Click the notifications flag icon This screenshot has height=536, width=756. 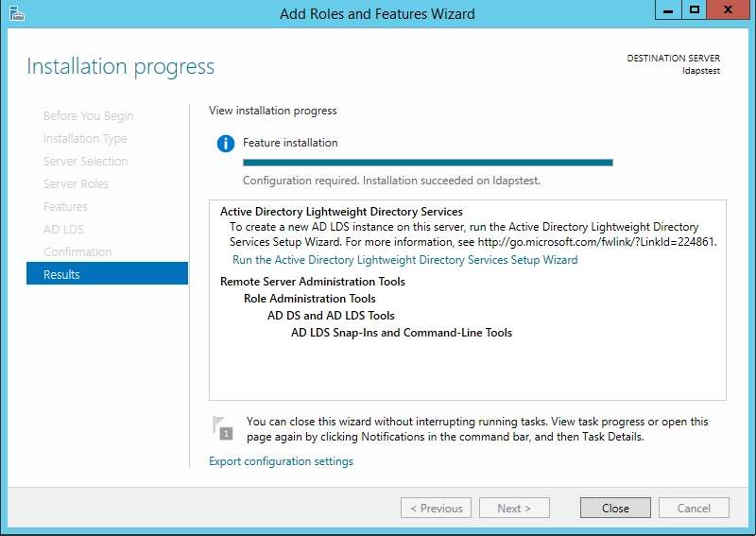point(223,427)
